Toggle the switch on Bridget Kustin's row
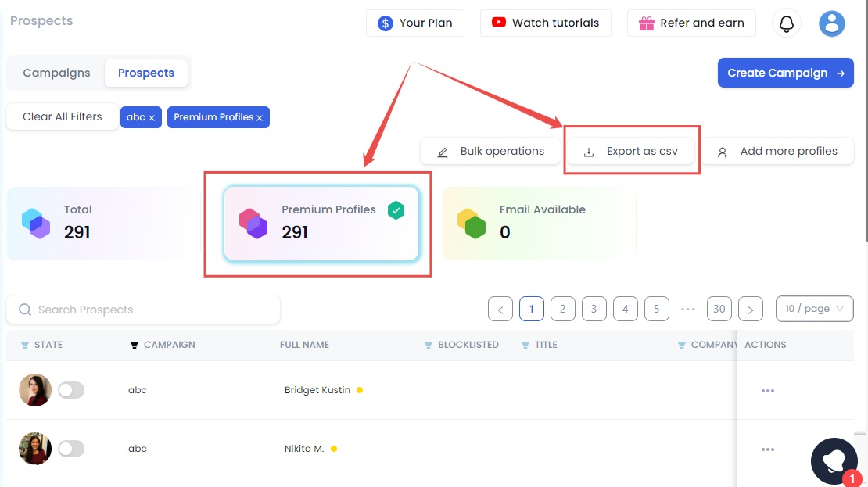The height and width of the screenshot is (487, 868). click(x=71, y=390)
